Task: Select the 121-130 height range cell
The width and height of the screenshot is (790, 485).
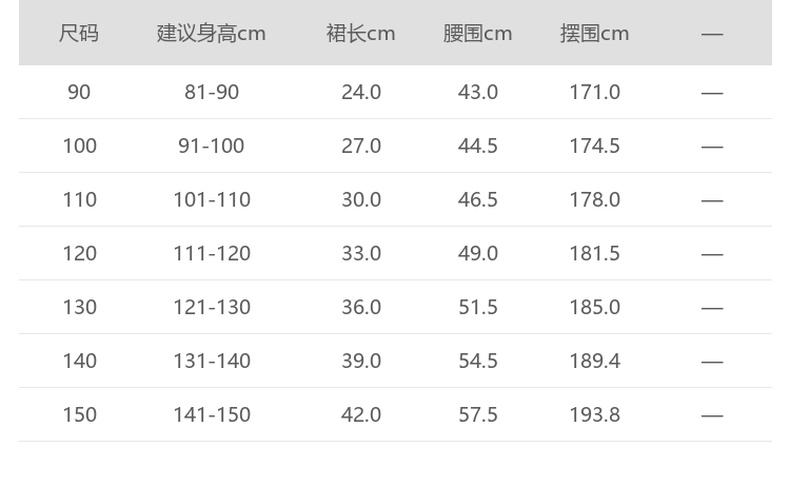Action: coord(211,307)
